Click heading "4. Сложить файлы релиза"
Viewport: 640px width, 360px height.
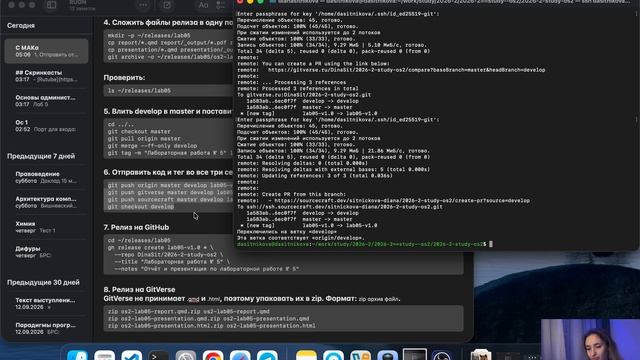168,22
